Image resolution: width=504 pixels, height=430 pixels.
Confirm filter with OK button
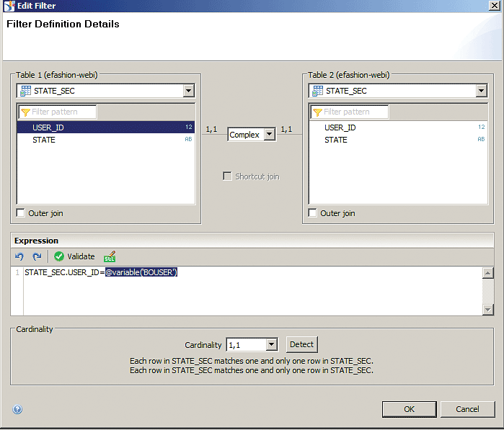point(409,409)
